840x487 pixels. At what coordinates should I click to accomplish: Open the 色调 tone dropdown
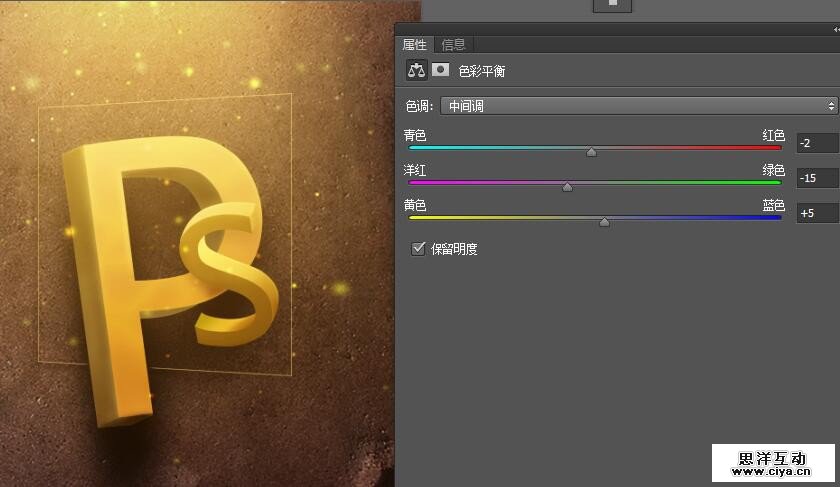pyautogui.click(x=639, y=105)
